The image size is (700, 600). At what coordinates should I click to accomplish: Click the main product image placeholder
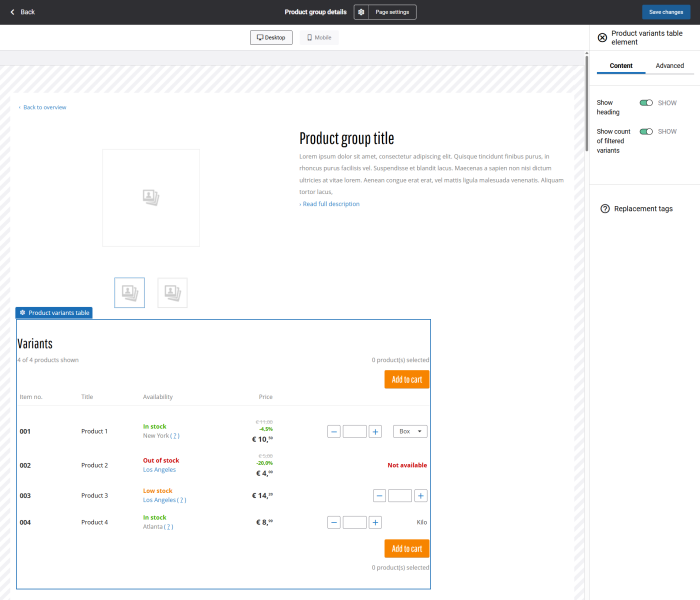(x=150, y=198)
